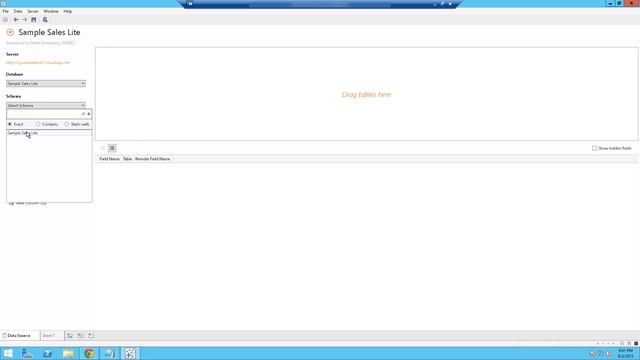The height and width of the screenshot is (360, 640).
Task: Open the data source options circle beside title
Action: pyautogui.click(x=10, y=32)
